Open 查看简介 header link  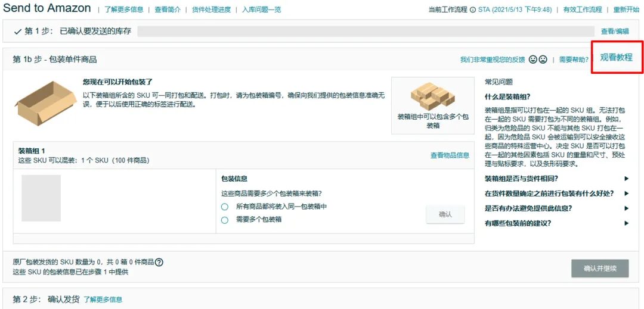point(168,10)
